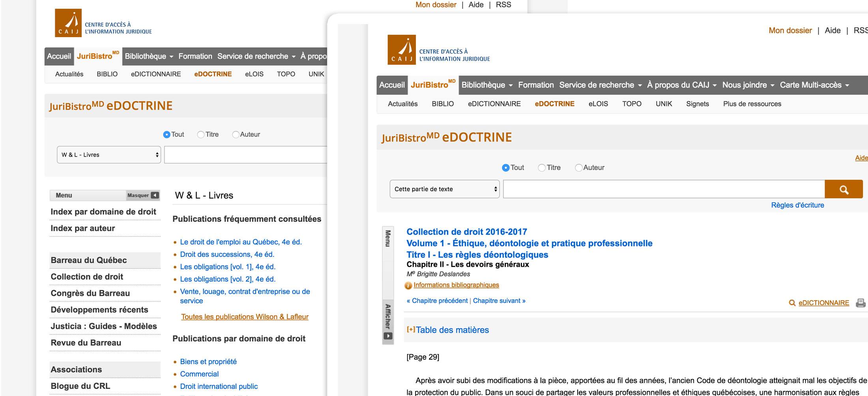Click the orange search magnifier button

tap(844, 189)
